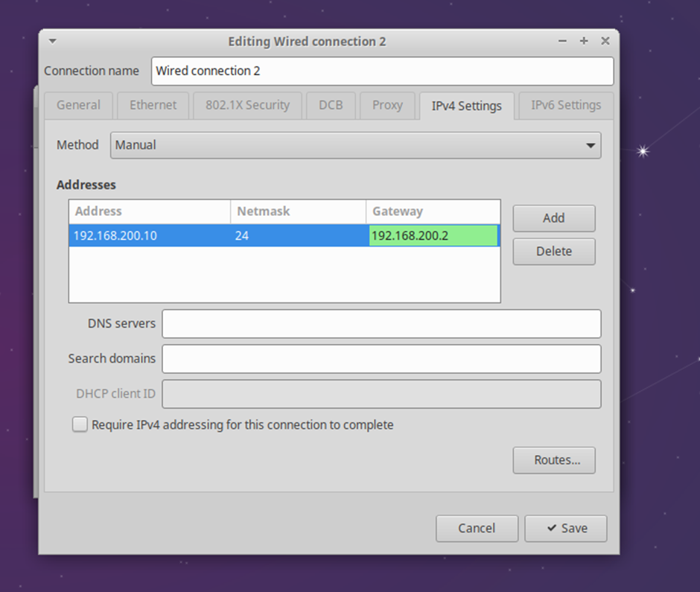Focus the DNS servers field
Image resolution: width=700 pixels, height=592 pixels.
(x=381, y=324)
